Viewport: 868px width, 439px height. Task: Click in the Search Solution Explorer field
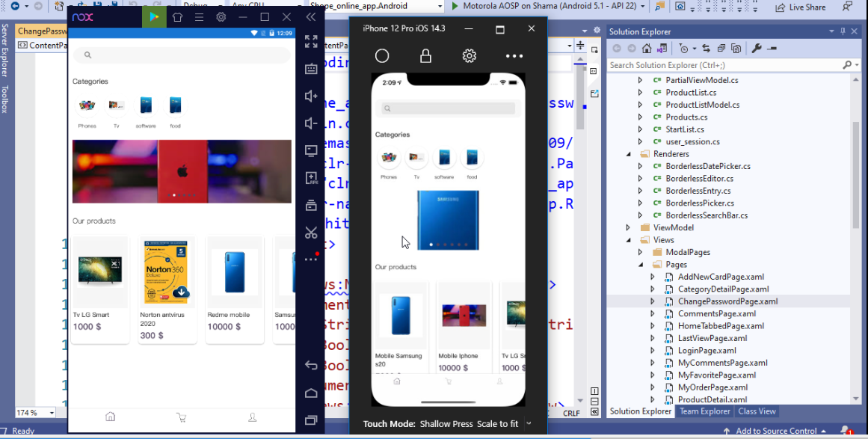pos(725,65)
